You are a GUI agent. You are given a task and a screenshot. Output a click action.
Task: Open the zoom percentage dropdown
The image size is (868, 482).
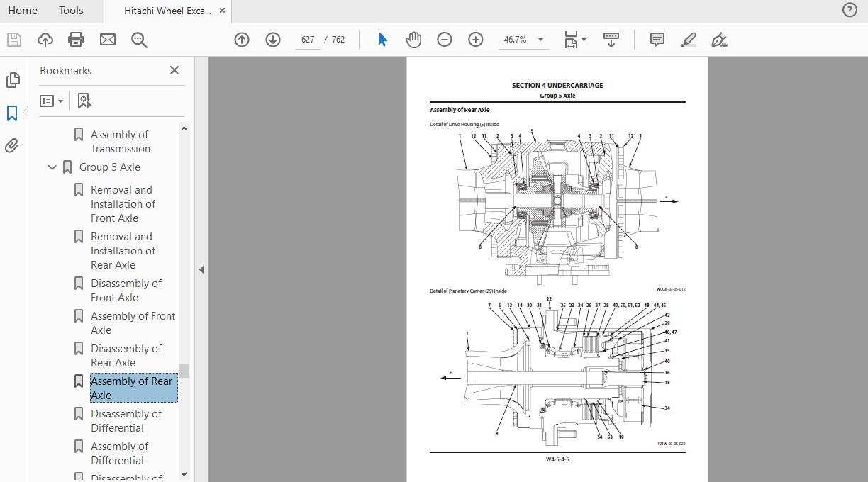coord(523,40)
